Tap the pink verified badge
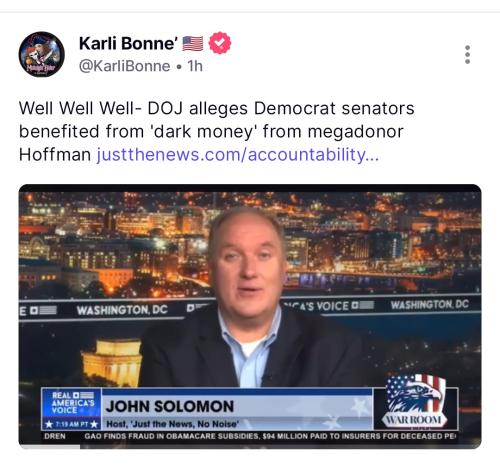 click(220, 43)
